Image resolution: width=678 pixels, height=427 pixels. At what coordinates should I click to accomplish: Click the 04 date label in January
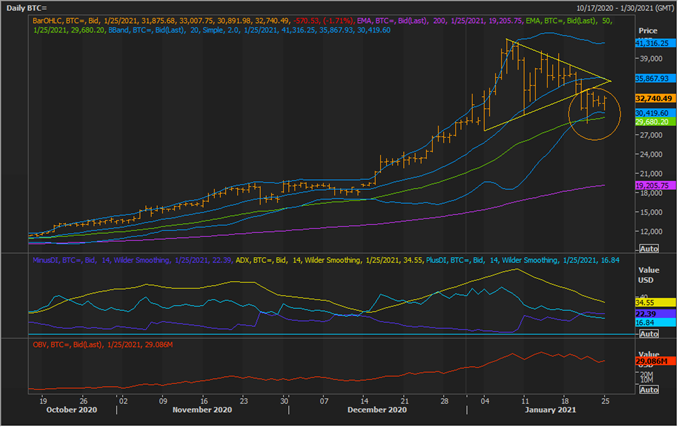pos(485,401)
